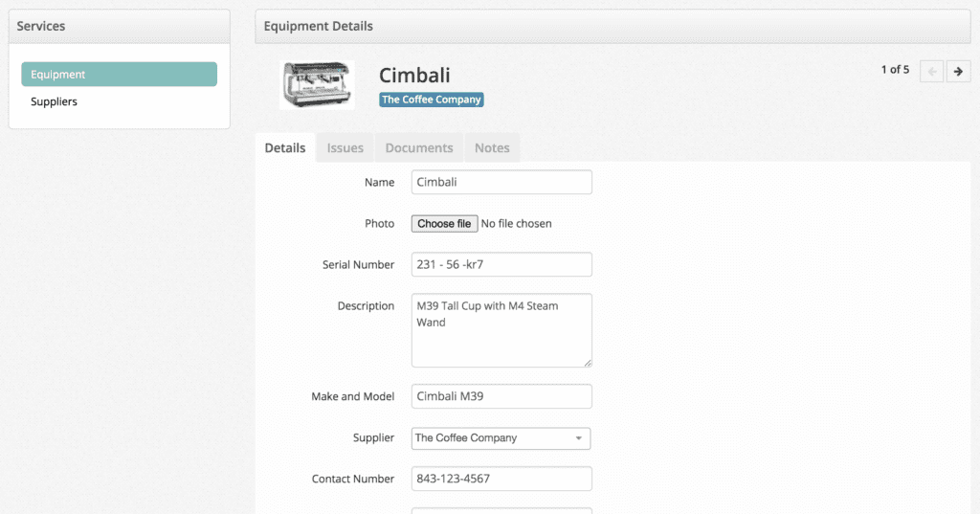This screenshot has height=514, width=980.
Task: Click the Cimbali heading title
Action: (x=414, y=75)
